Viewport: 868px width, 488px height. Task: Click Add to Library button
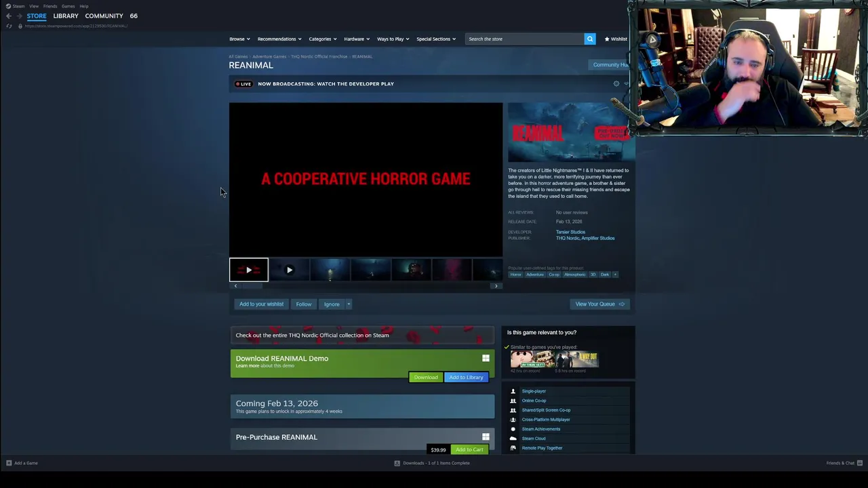coord(466,378)
